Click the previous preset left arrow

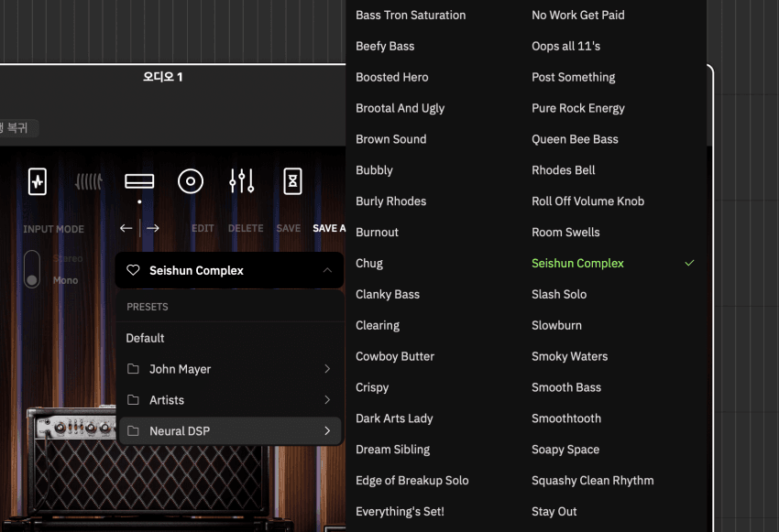point(126,228)
